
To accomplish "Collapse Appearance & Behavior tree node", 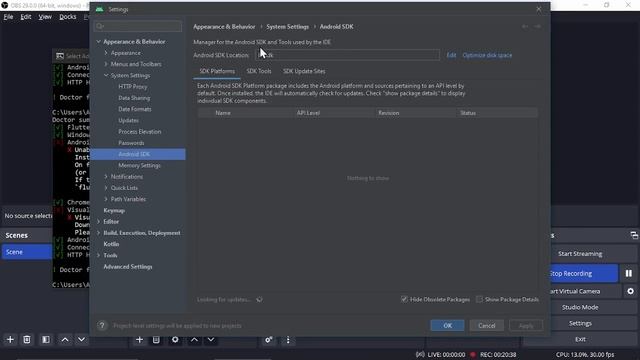I will point(98,42).
